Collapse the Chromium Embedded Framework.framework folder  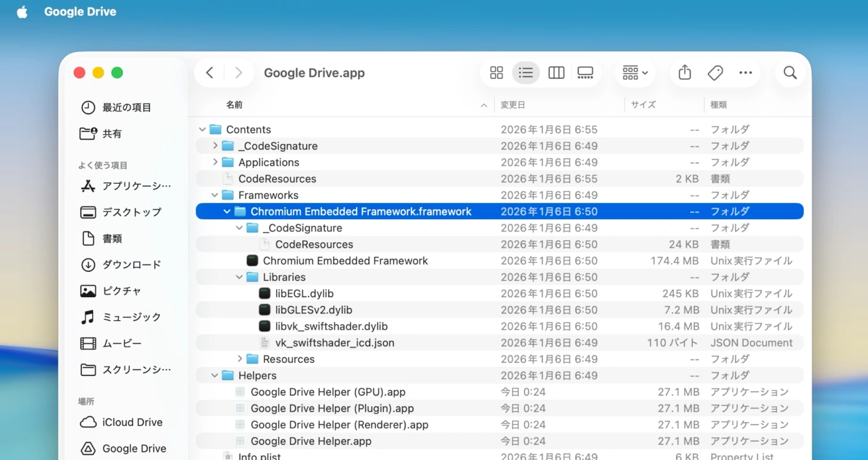click(227, 211)
